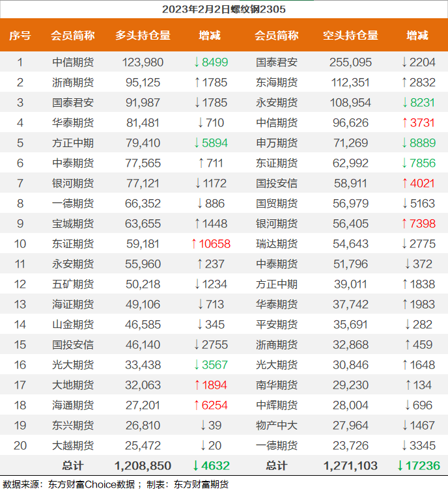Click the 物产中大 member name

pyautogui.click(x=277, y=426)
